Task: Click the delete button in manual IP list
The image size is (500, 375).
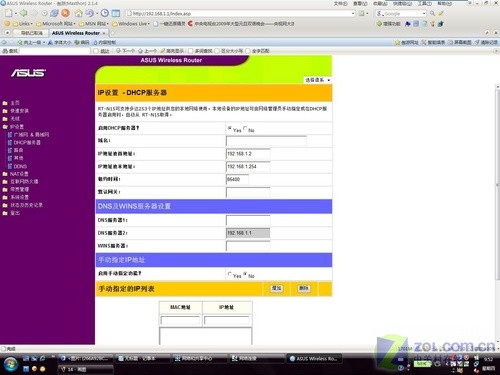Action: 304,288
